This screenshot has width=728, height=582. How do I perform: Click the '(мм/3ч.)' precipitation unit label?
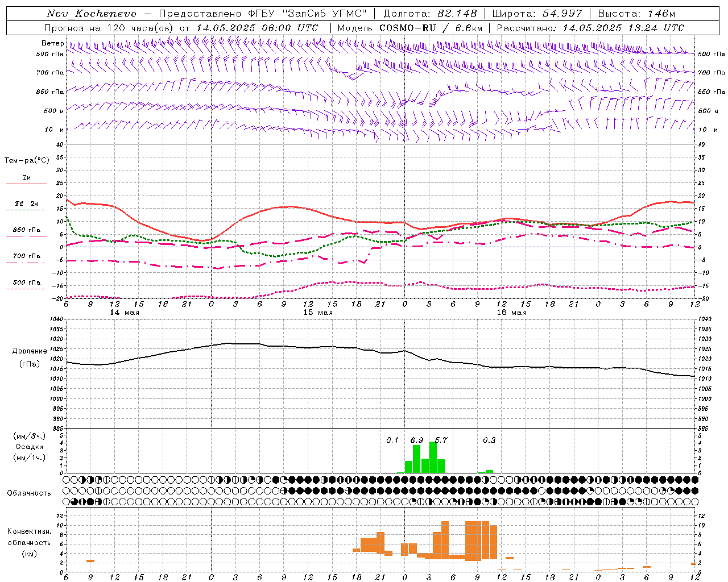[30, 436]
